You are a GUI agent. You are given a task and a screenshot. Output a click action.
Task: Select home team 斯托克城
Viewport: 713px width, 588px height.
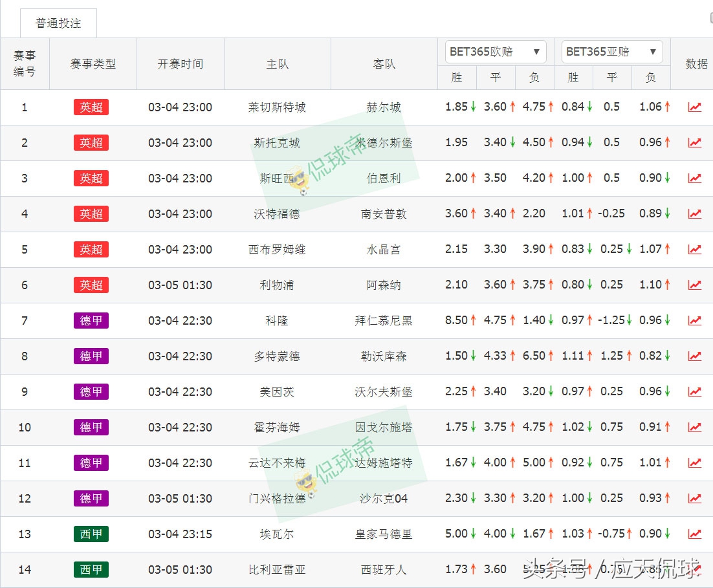277,143
